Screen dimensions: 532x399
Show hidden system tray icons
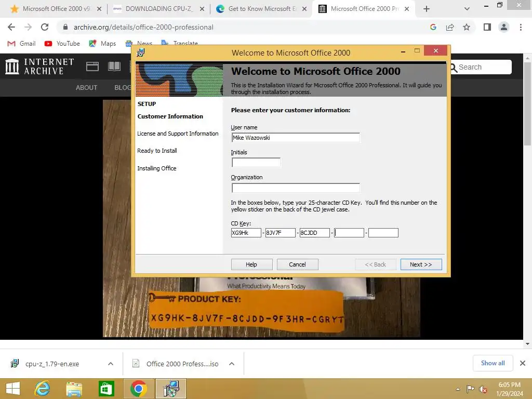(x=458, y=389)
